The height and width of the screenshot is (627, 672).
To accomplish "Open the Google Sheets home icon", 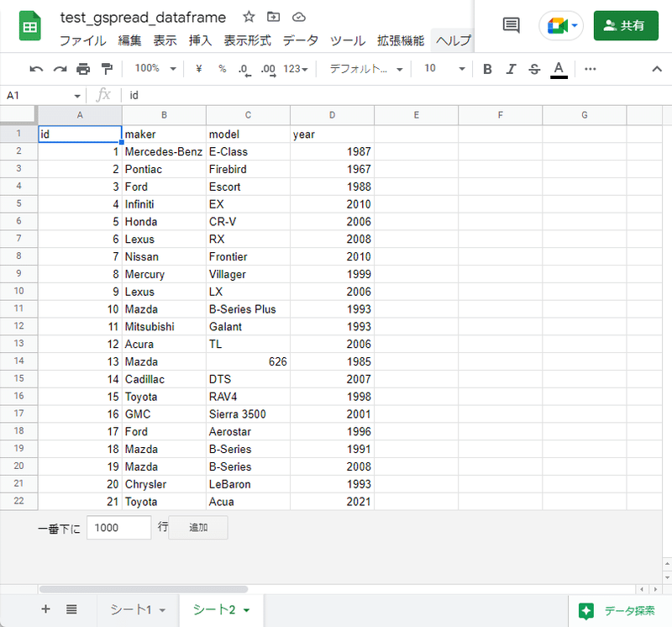I will point(30,27).
